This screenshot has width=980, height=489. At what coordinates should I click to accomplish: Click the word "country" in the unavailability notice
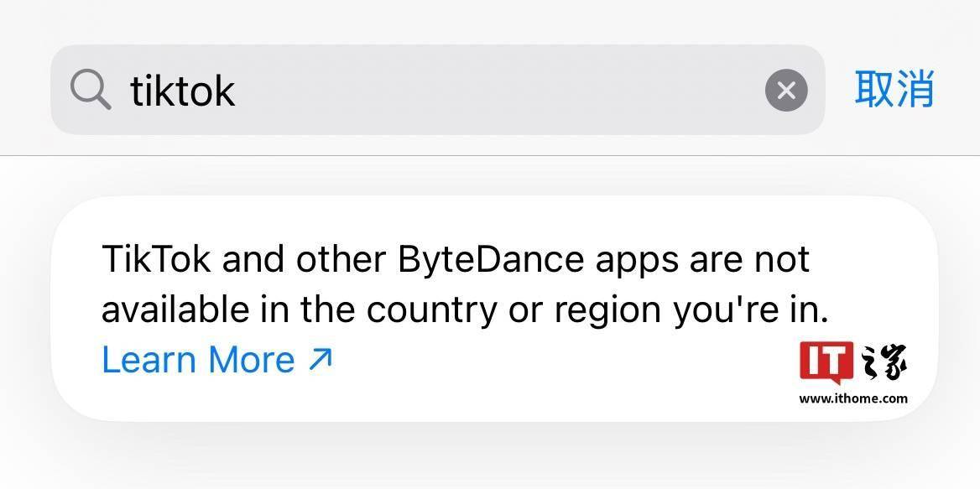coord(431,310)
